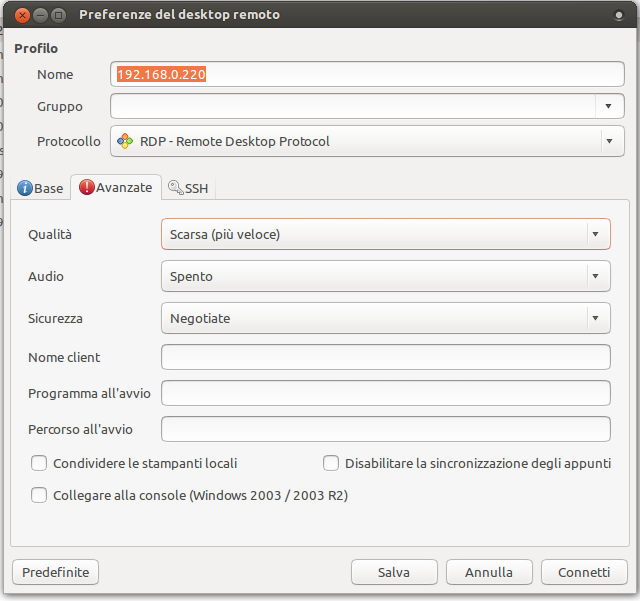640x601 pixels.
Task: Click the Connetti button
Action: pyautogui.click(x=584, y=572)
